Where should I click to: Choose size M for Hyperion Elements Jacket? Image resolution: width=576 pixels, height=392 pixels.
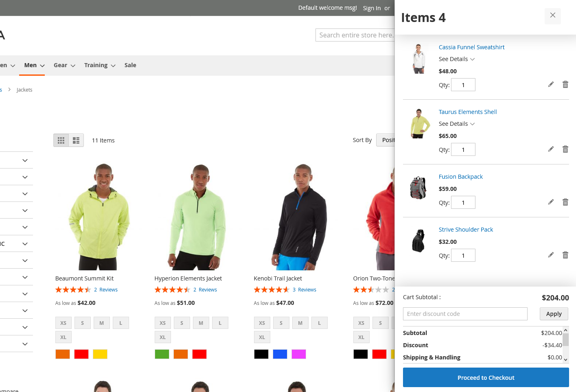click(x=201, y=323)
